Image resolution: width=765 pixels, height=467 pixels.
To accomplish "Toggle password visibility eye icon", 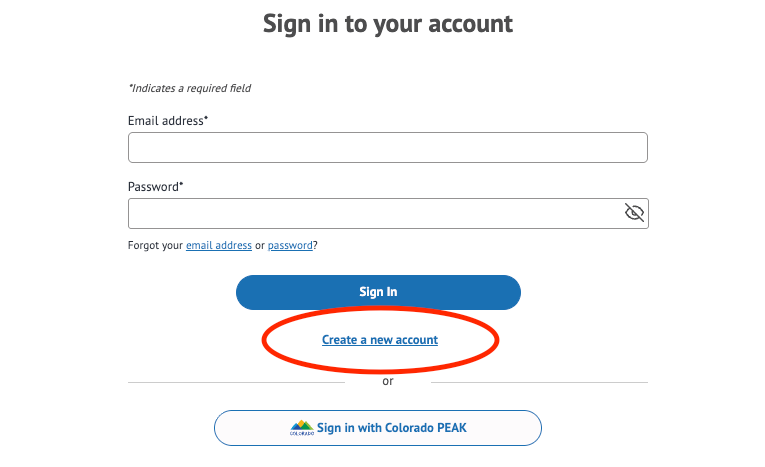I will point(634,213).
